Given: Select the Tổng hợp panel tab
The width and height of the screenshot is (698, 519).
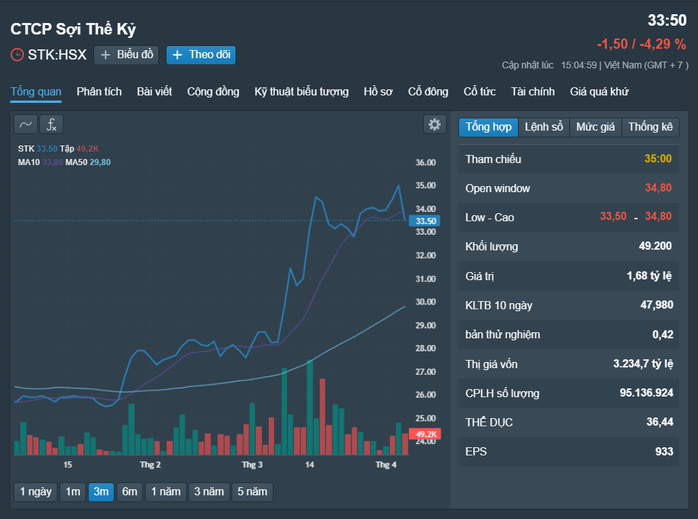Looking at the screenshot, I should 488,127.
